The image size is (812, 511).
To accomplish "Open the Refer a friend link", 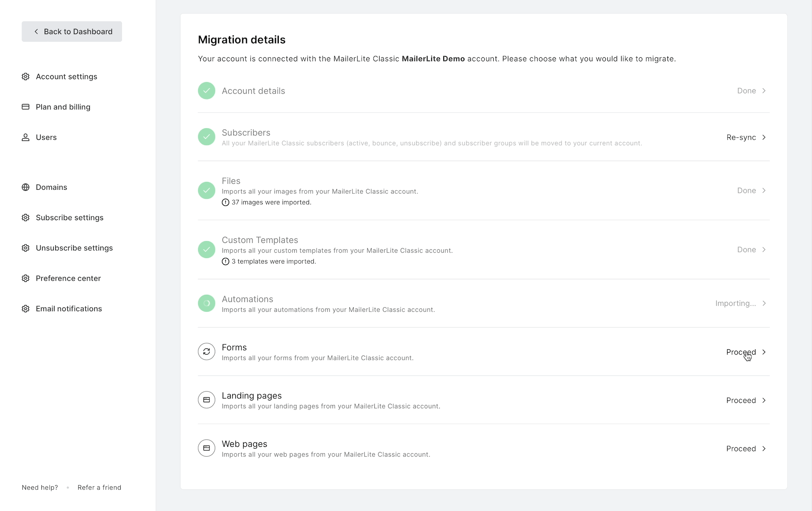I will pos(99,487).
